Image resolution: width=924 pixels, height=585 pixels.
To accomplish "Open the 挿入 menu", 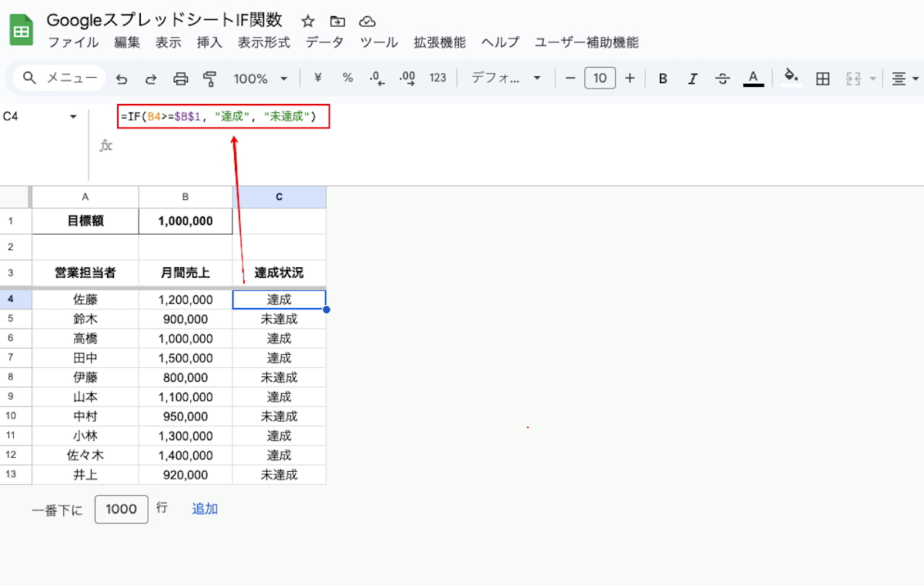I will click(x=209, y=42).
